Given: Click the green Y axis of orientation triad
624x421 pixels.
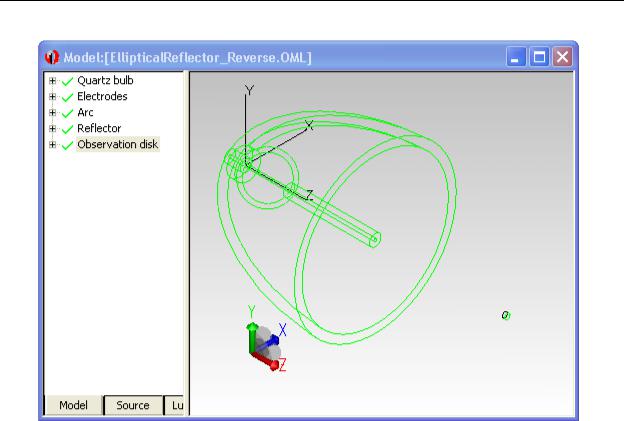Looking at the screenshot, I should pos(252,337).
